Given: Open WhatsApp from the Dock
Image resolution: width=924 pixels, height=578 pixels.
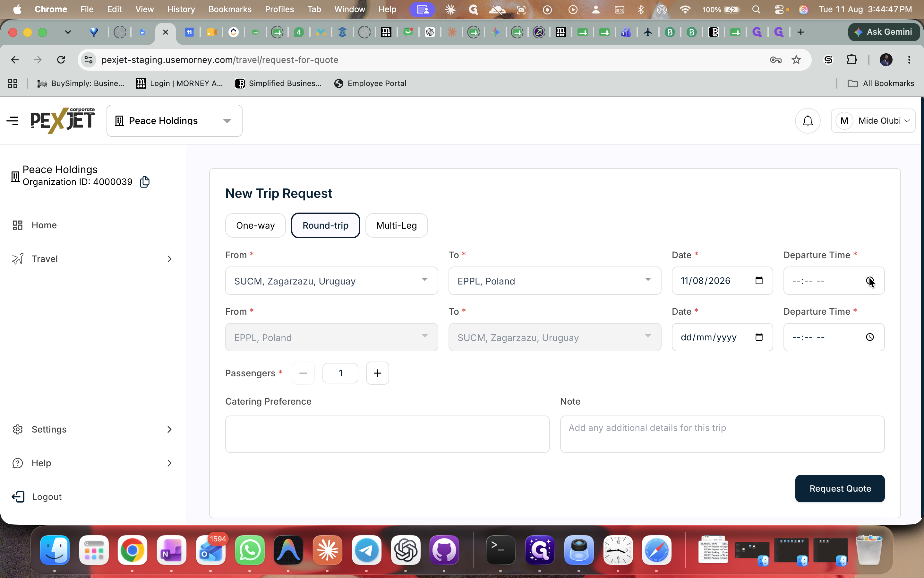Looking at the screenshot, I should (250, 550).
